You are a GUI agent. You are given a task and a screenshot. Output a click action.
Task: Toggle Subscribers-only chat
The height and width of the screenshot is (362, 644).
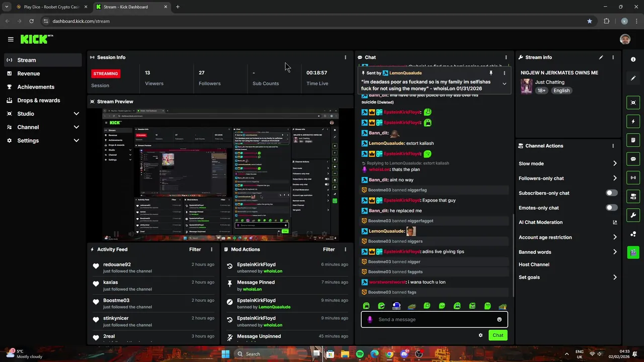click(612, 193)
